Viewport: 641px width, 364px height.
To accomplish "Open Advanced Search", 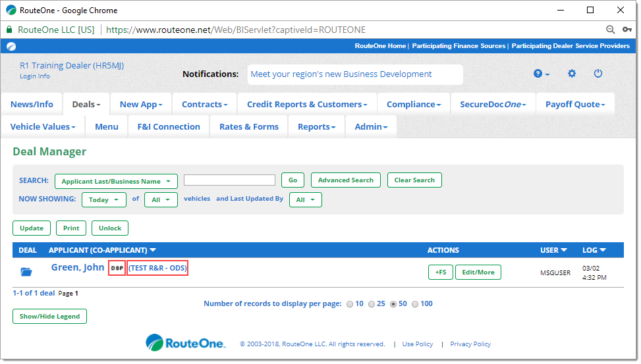I will 346,180.
